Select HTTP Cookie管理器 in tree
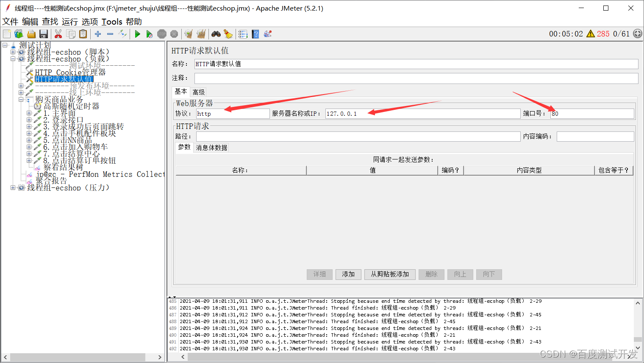The height and width of the screenshot is (363, 644). point(70,72)
